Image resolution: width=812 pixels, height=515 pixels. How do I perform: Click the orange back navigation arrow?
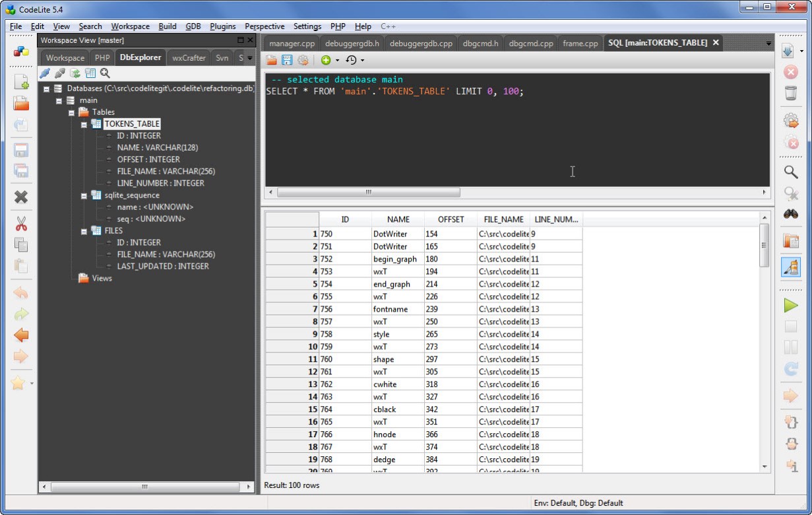pyautogui.click(x=21, y=335)
